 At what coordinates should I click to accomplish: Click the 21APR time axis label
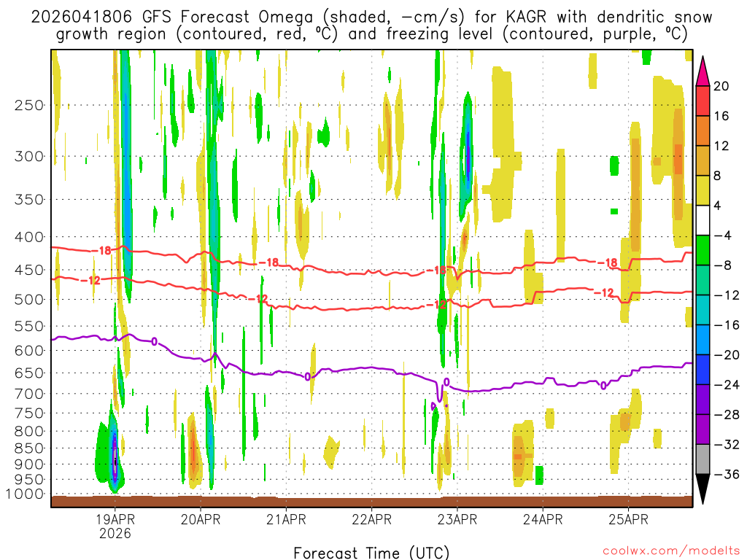[x=286, y=519]
